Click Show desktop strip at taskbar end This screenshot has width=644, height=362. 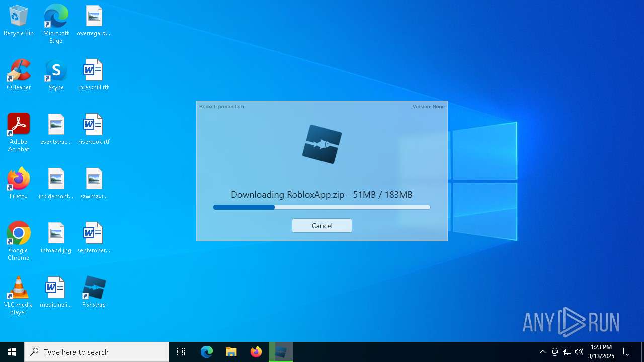point(642,352)
